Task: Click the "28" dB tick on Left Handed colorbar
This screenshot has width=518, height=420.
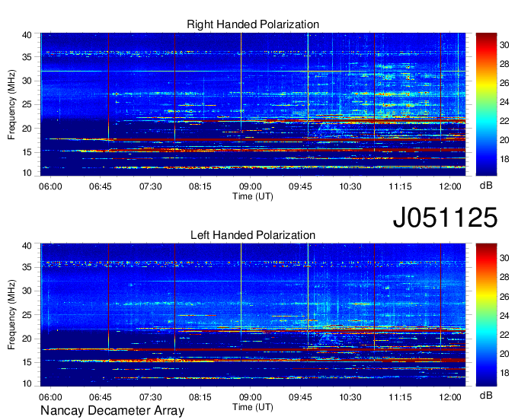Action: click(504, 277)
